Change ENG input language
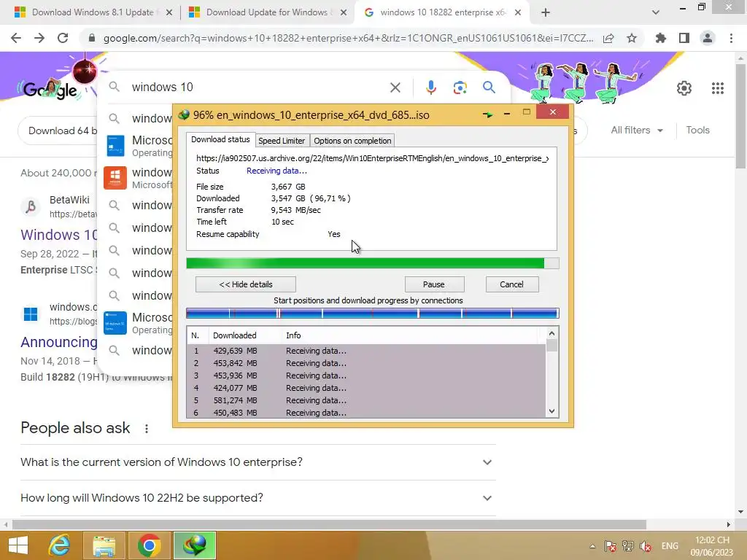Screen dimensions: 747x560 click(x=670, y=546)
